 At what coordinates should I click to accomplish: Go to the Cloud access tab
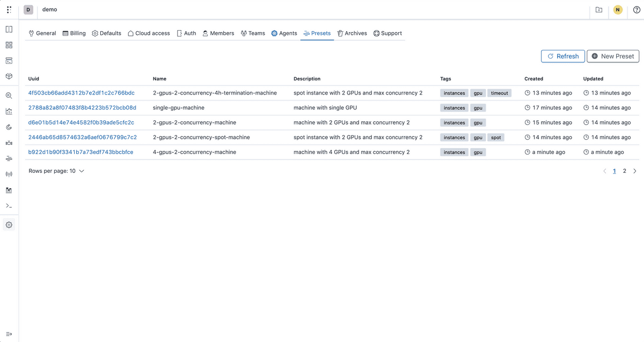tap(149, 33)
